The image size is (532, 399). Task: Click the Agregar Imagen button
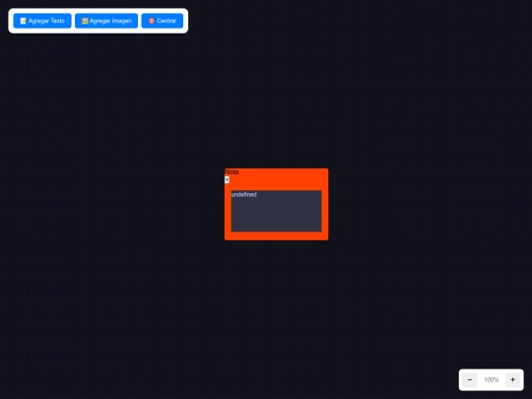pyautogui.click(x=106, y=21)
